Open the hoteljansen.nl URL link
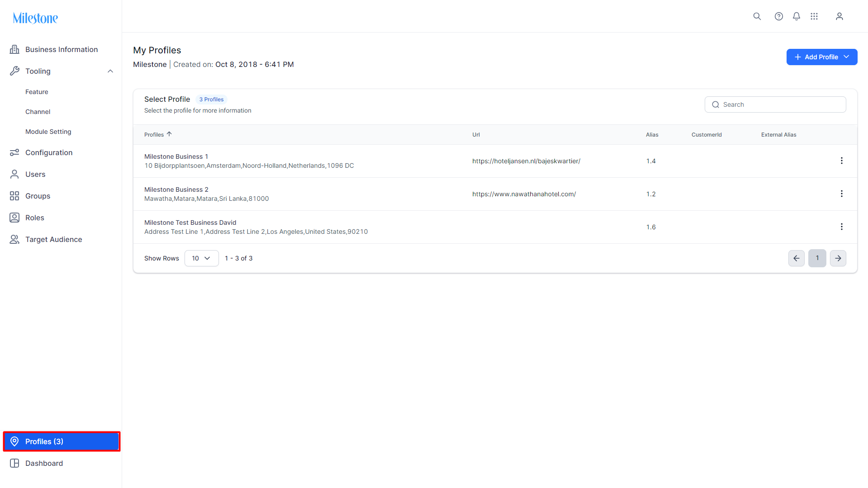Image resolution: width=868 pixels, height=488 pixels. click(526, 161)
